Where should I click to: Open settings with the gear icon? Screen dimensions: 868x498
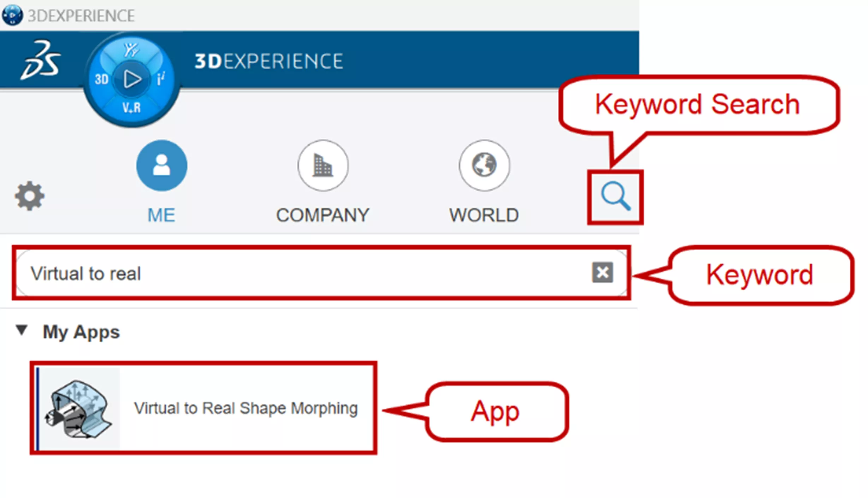[30, 196]
